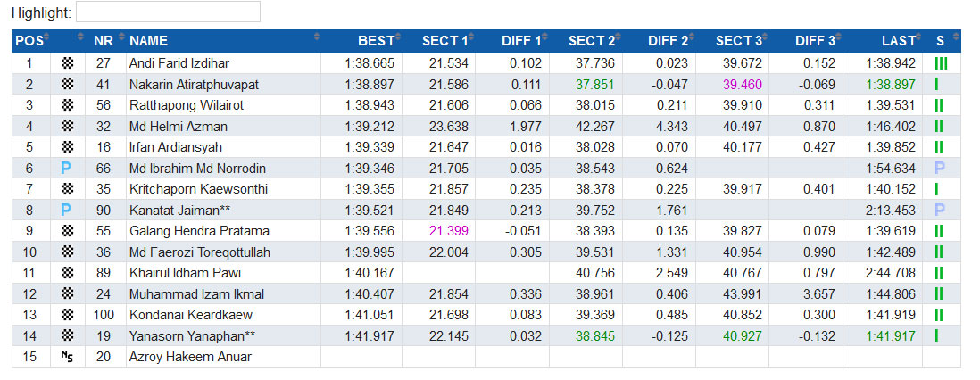Viewport: 980px width, 380px height.
Task: Click checkered flag icon for Galang Hendra Pratama
Action: 68,231
